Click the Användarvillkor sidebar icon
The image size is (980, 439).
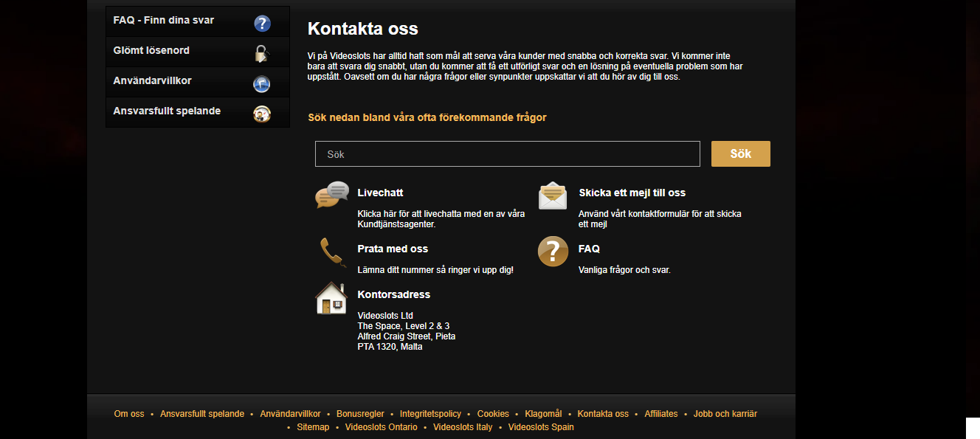(262, 84)
